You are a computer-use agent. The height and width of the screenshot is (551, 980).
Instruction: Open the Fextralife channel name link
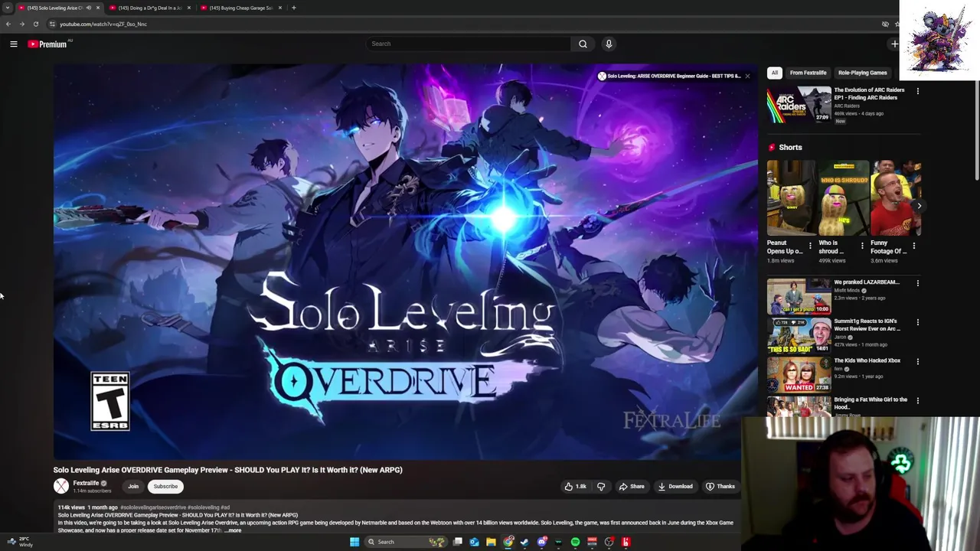pos(86,483)
